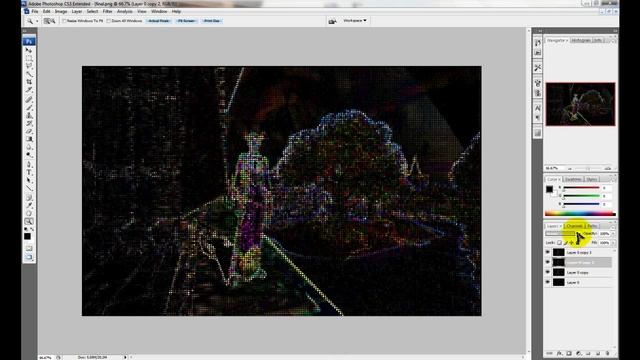The width and height of the screenshot is (640, 360).
Task: Hide the Layer 0 copy 3 layer
Action: pos(548,252)
